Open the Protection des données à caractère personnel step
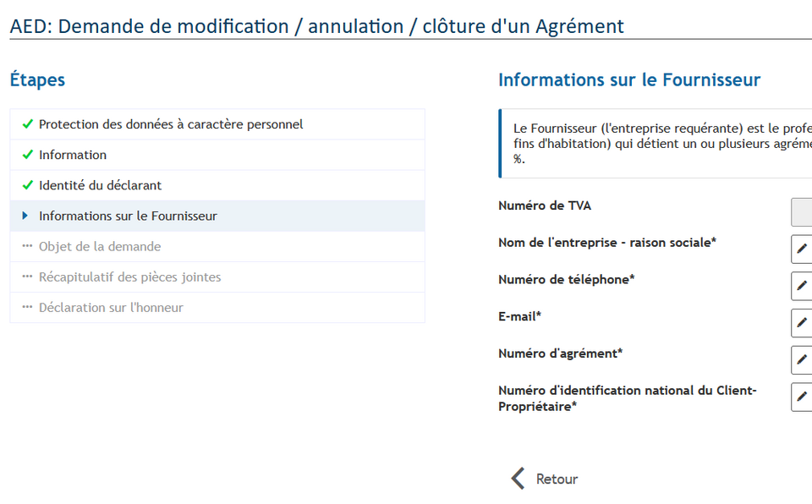 217,124
